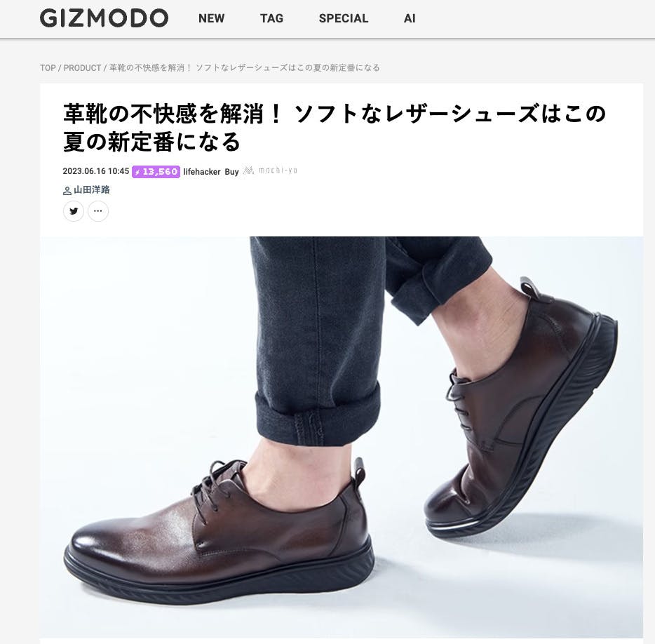This screenshot has height=644, width=655.
Task: Open the TAG menu item
Action: 271,18
